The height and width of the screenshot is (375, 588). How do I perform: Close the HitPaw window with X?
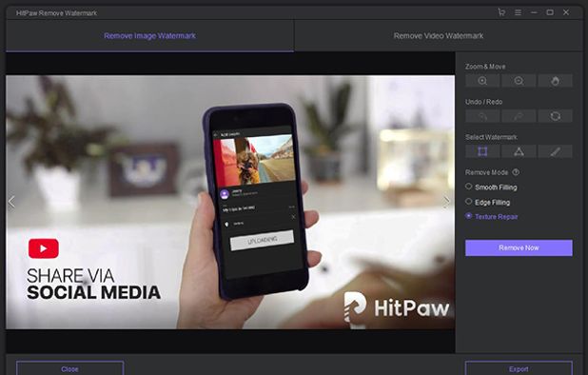(x=566, y=12)
